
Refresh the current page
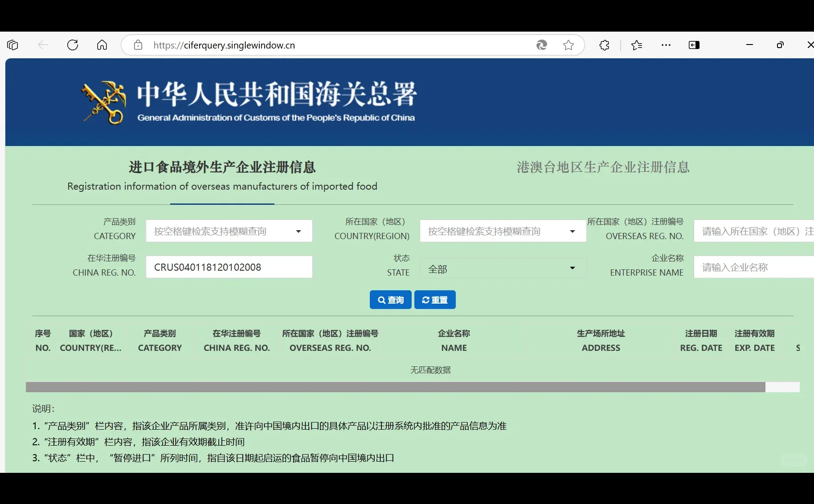pyautogui.click(x=73, y=45)
